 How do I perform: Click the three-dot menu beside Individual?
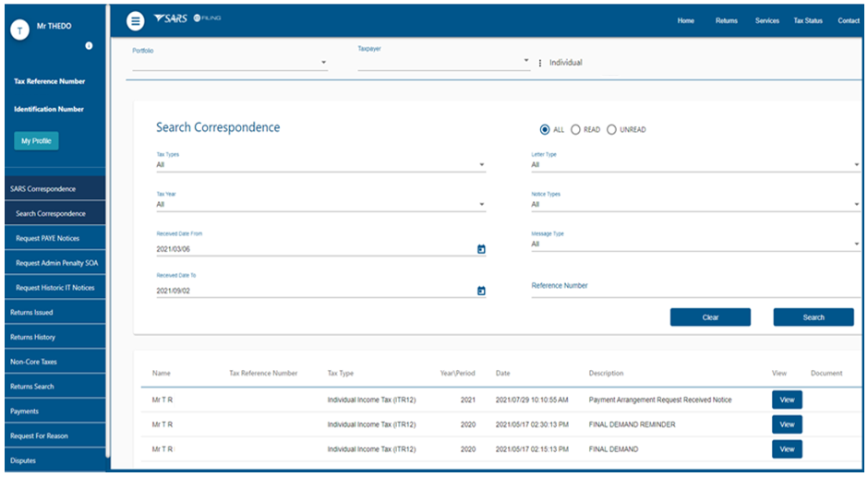539,63
